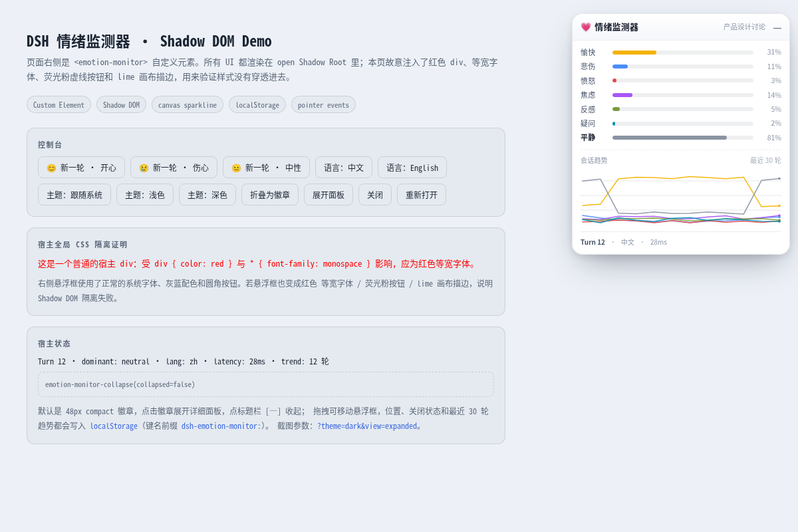Start a new neutral round
Viewport: 798px width, 532px height.
[266, 168]
